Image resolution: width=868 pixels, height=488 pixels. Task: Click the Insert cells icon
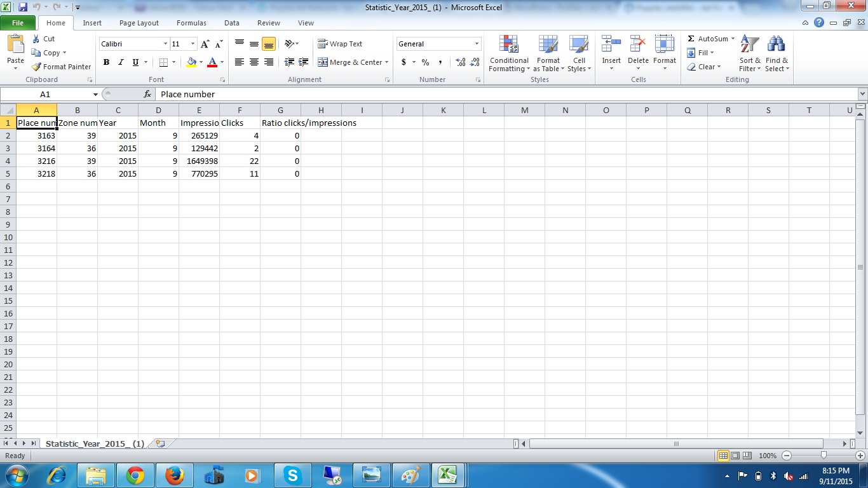[x=611, y=44]
